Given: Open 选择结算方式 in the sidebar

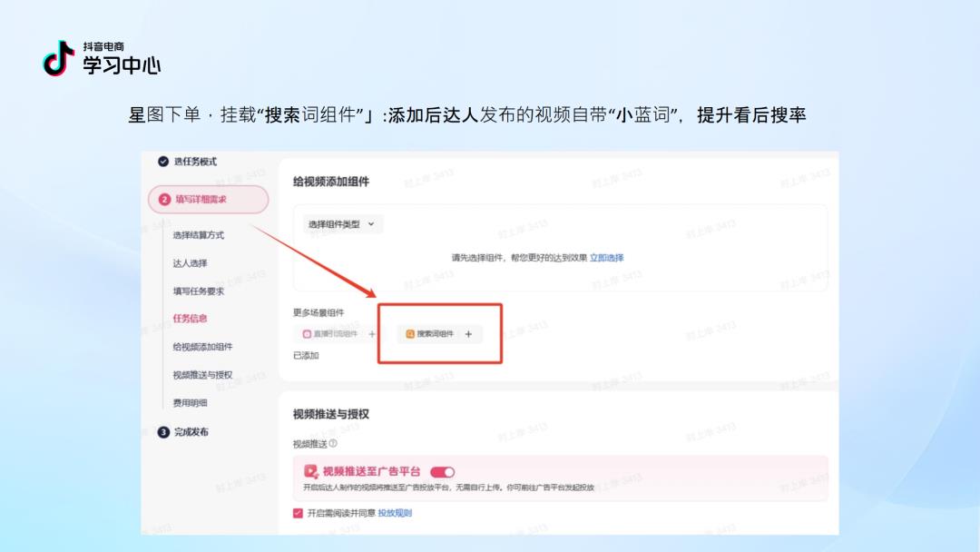Looking at the screenshot, I should click(198, 235).
